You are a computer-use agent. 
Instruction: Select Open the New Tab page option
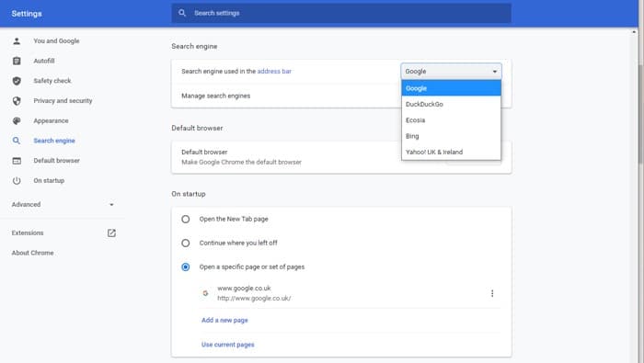click(x=186, y=219)
